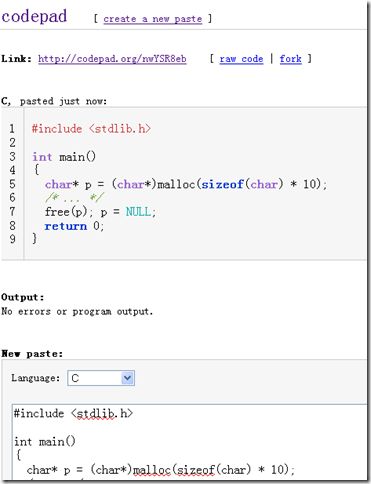Select the Language combo box showing C

[101, 378]
